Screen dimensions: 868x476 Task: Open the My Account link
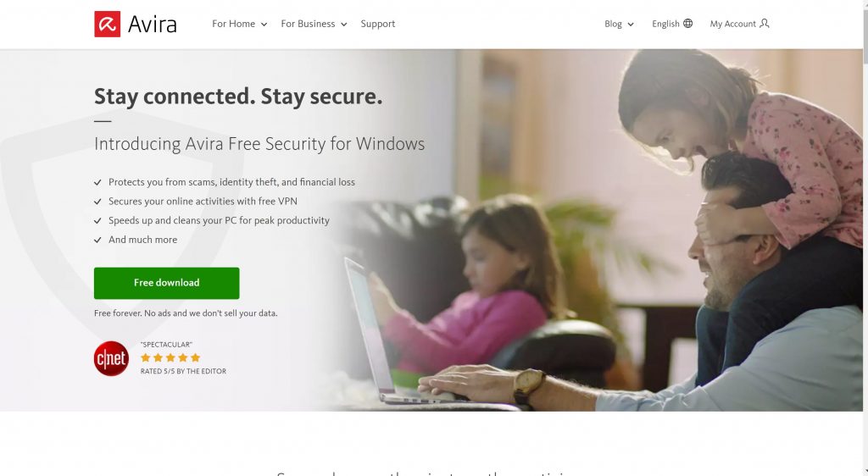(733, 24)
